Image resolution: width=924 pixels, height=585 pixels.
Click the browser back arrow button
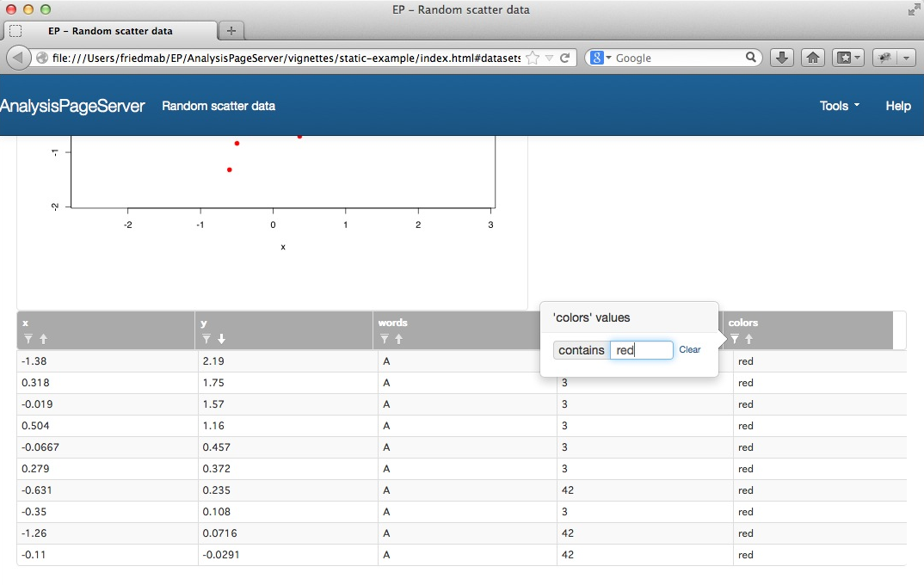click(18, 58)
